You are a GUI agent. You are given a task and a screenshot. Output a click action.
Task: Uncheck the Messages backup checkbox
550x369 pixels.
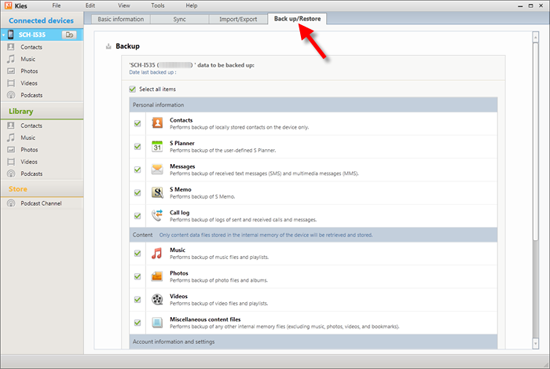pos(138,169)
